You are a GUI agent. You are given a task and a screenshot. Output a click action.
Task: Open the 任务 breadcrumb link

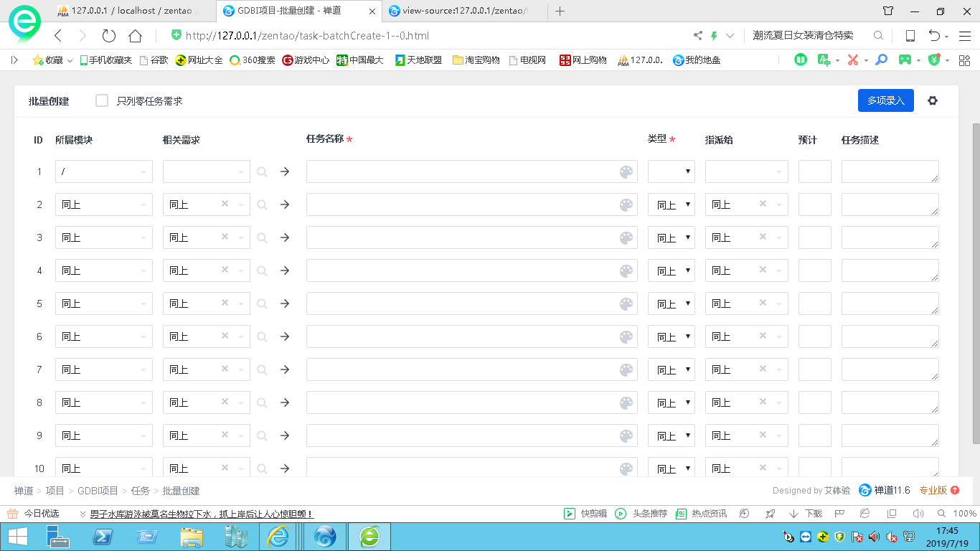[141, 491]
